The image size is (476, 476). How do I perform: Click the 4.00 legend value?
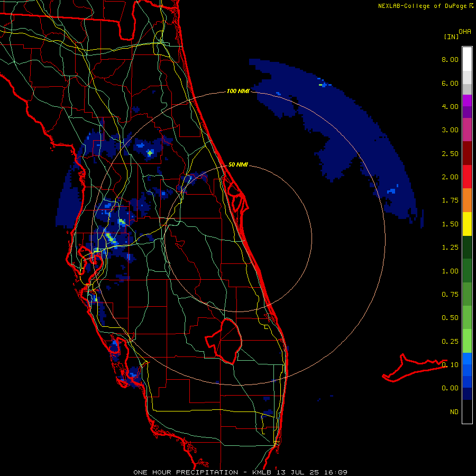(450, 106)
